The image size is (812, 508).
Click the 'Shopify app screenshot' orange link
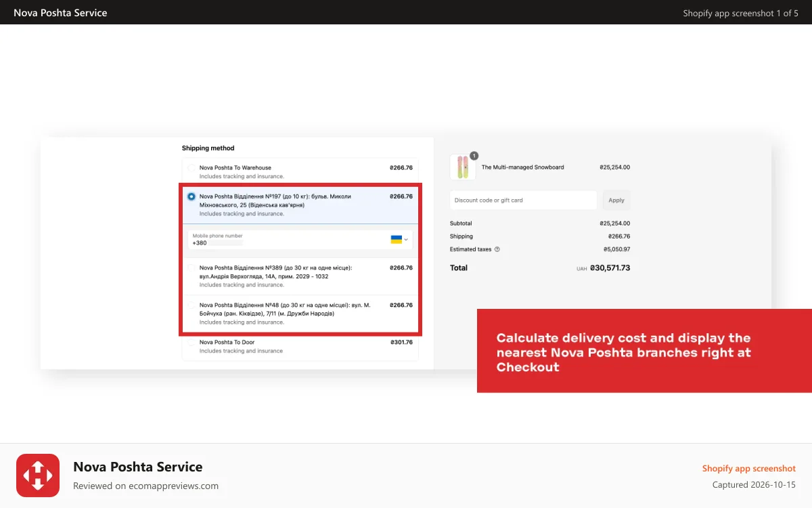click(749, 468)
